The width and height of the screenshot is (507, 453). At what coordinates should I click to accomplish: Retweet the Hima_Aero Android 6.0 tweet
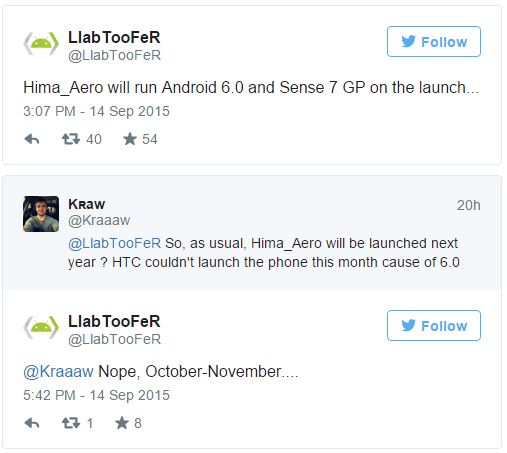[x=71, y=139]
